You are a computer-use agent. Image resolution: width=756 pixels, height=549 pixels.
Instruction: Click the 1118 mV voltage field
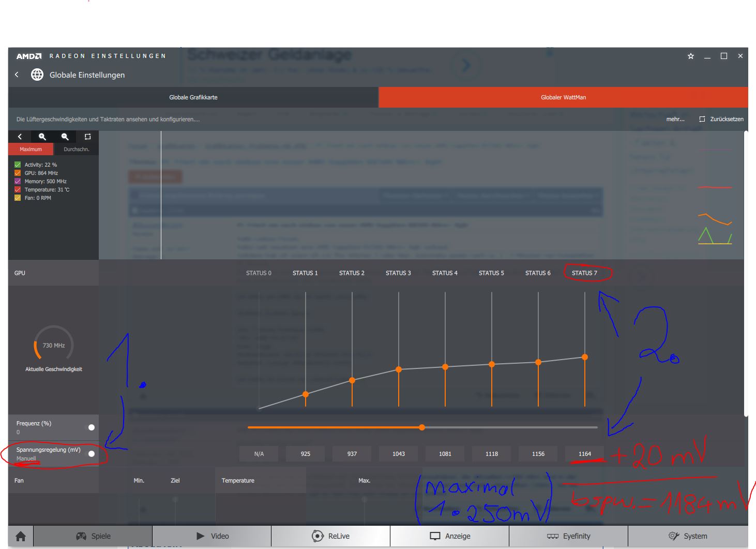pyautogui.click(x=492, y=454)
